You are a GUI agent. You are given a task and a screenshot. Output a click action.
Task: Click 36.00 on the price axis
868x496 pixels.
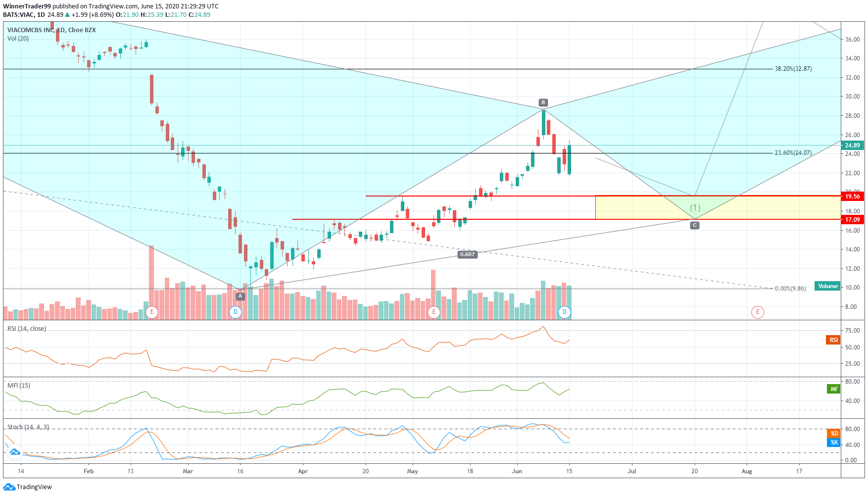(x=853, y=40)
